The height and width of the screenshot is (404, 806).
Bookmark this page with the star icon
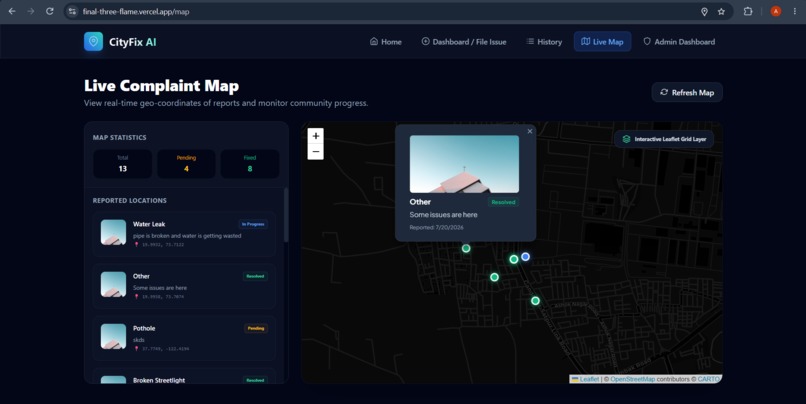tap(721, 11)
